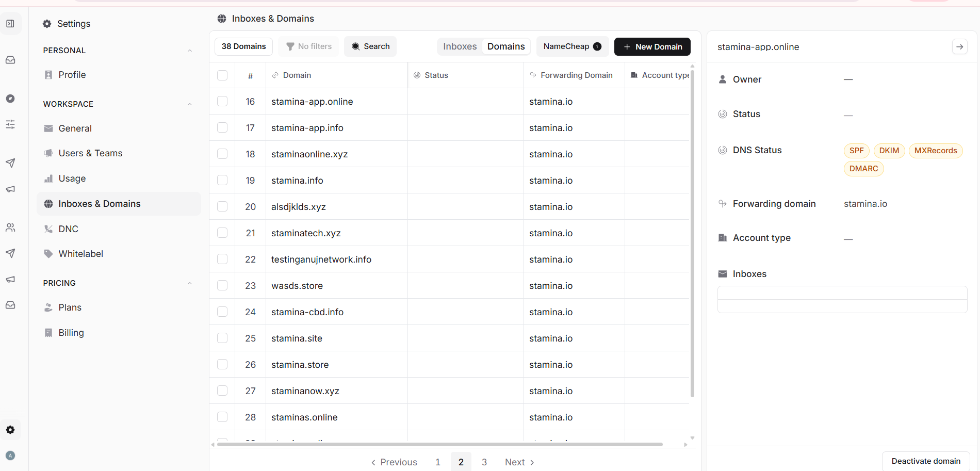Select checkbox for wasds.store row
Viewport: 980px width, 471px height.
222,285
